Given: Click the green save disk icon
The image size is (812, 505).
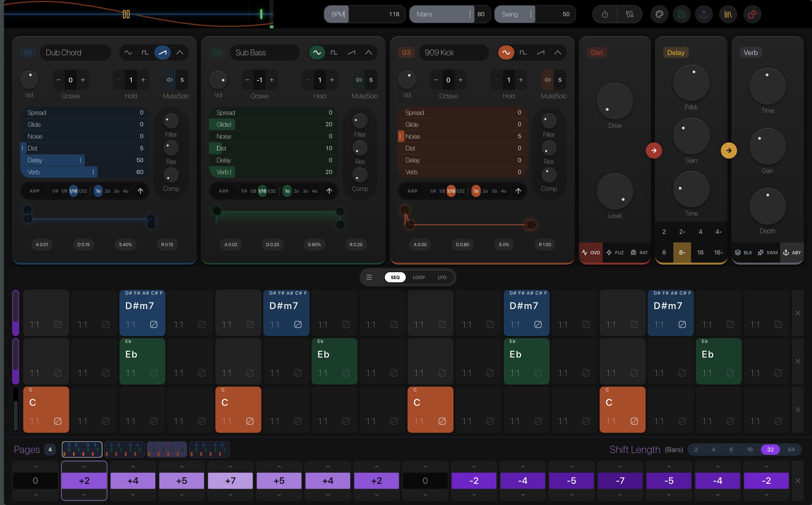Looking at the screenshot, I should coord(681,14).
